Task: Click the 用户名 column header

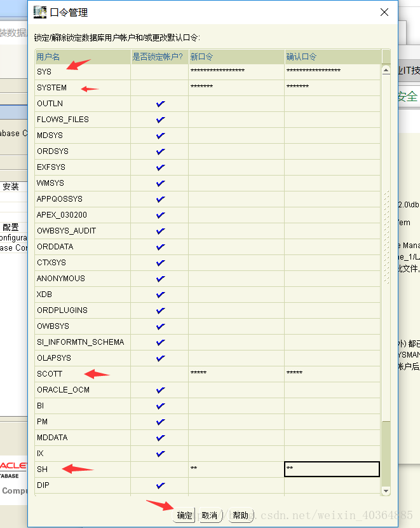Action: coord(83,57)
